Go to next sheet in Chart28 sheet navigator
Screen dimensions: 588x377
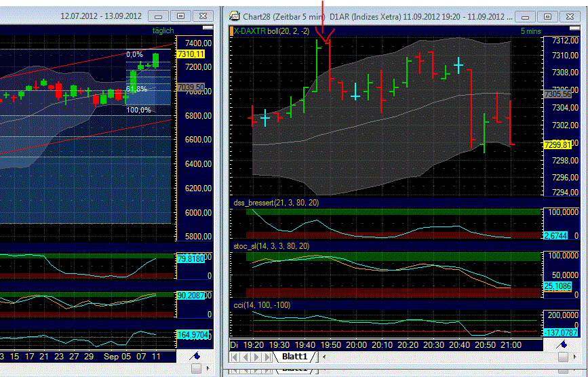pos(256,357)
